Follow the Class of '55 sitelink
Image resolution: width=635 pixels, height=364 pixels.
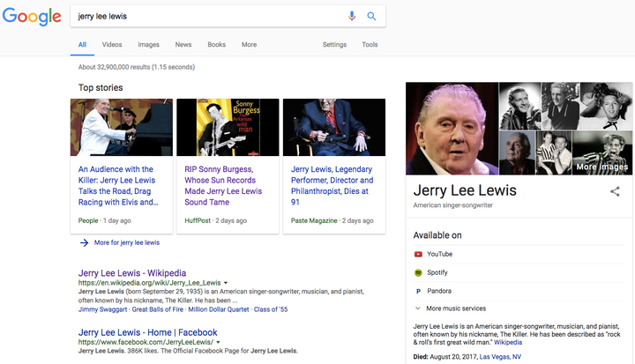coord(271,309)
